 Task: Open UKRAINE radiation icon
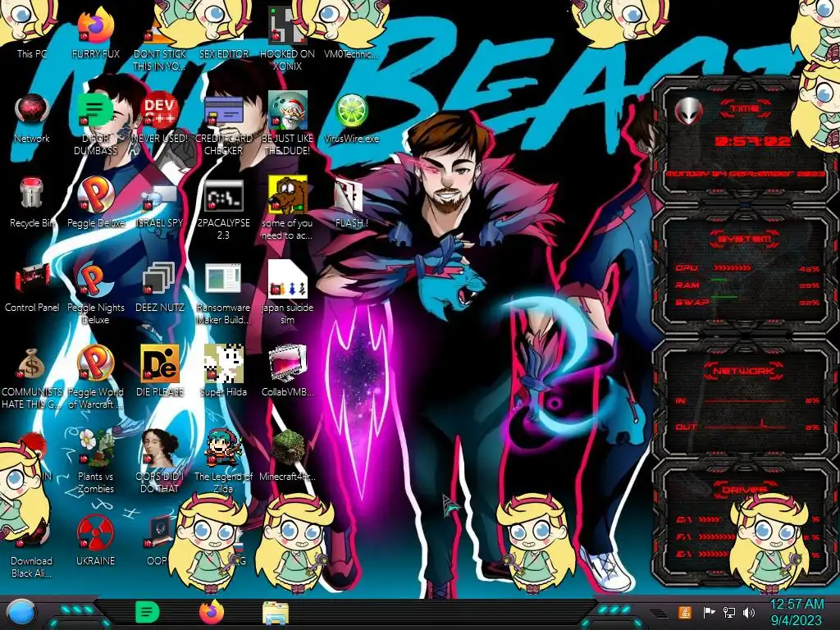point(95,540)
